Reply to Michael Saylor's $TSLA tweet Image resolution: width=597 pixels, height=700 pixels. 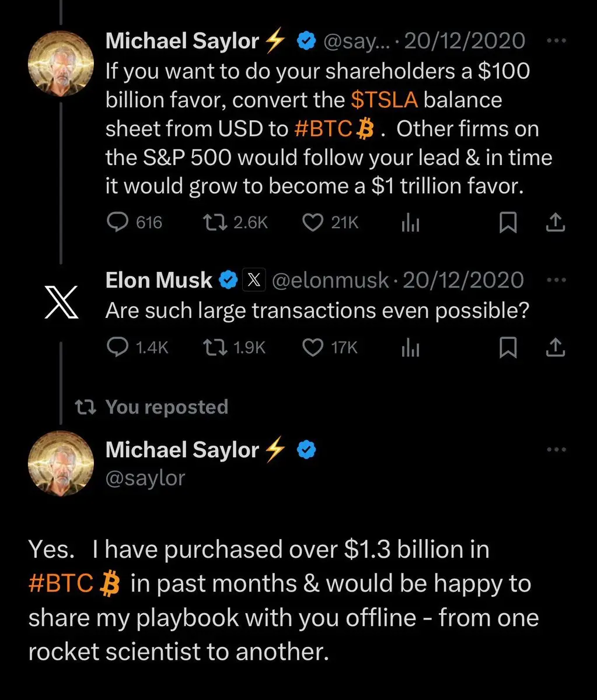pos(120,222)
